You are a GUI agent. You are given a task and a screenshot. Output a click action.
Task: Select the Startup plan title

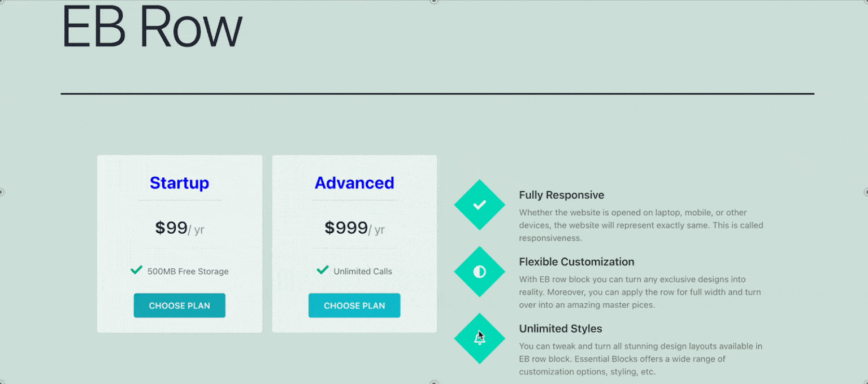click(x=180, y=183)
